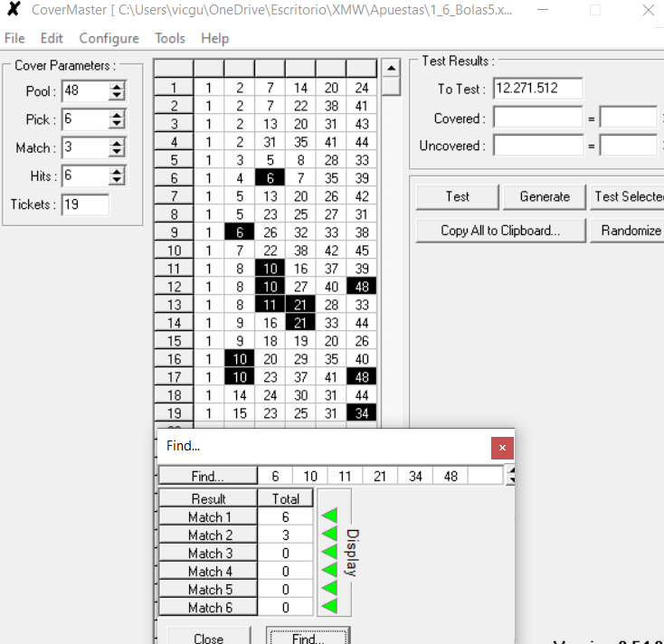Click the Covered result field
The width and height of the screenshot is (664, 644).
click(x=538, y=118)
